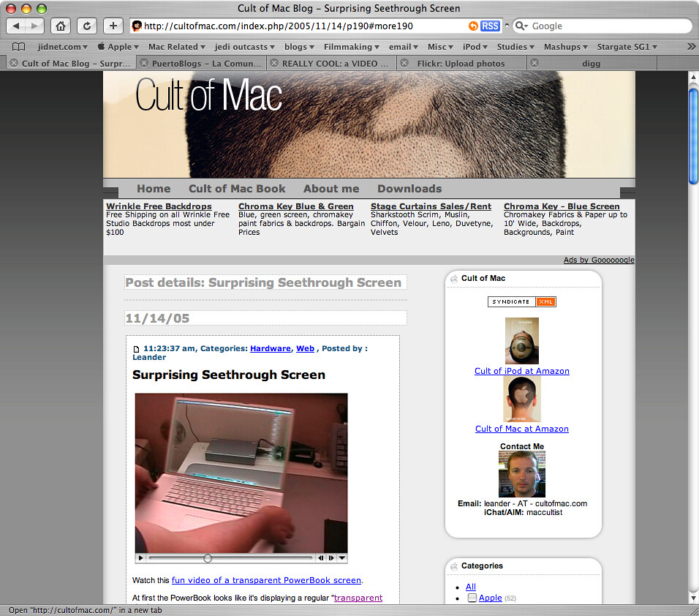Click the yellow minimize window button
Viewport: 699px width, 616px height.
click(26, 9)
